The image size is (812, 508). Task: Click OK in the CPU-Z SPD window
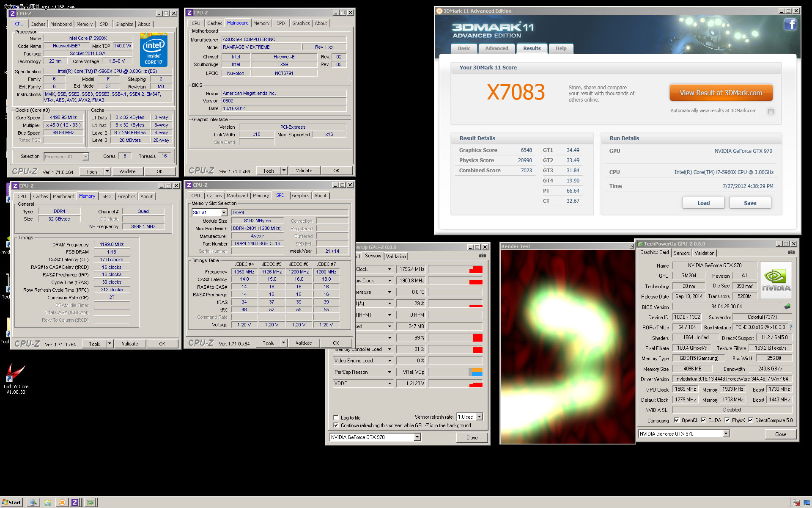point(336,343)
